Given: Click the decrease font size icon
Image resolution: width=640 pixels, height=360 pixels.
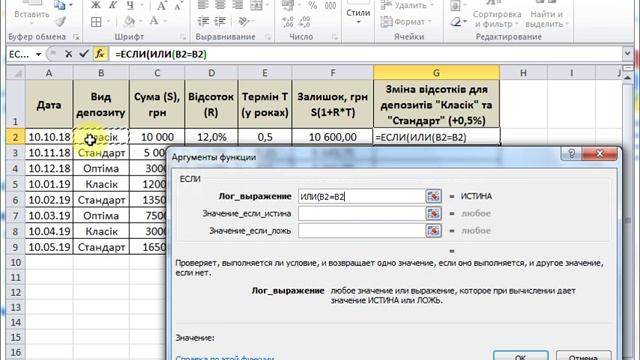Looking at the screenshot, I should pyautogui.click(x=178, y=6).
